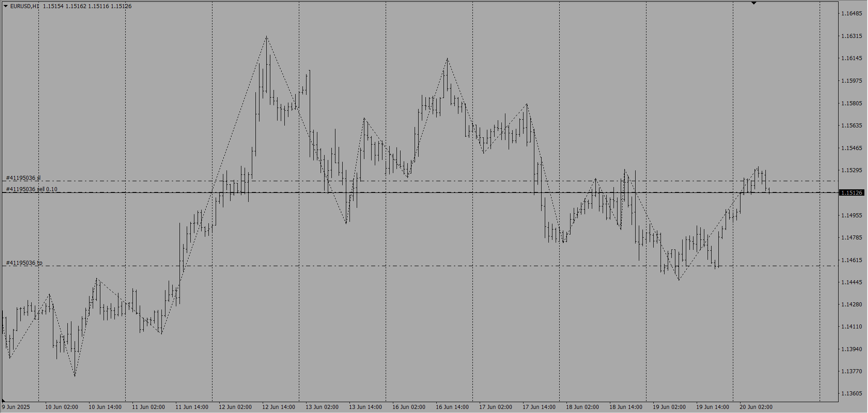Image resolution: width=868 pixels, height=413 pixels.
Task: Click the 1.15975 price scale label
Action: pos(851,81)
